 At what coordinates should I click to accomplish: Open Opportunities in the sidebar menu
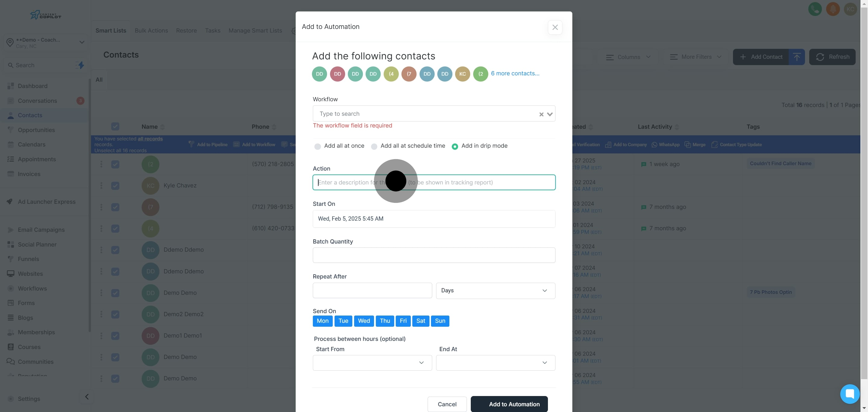36,130
